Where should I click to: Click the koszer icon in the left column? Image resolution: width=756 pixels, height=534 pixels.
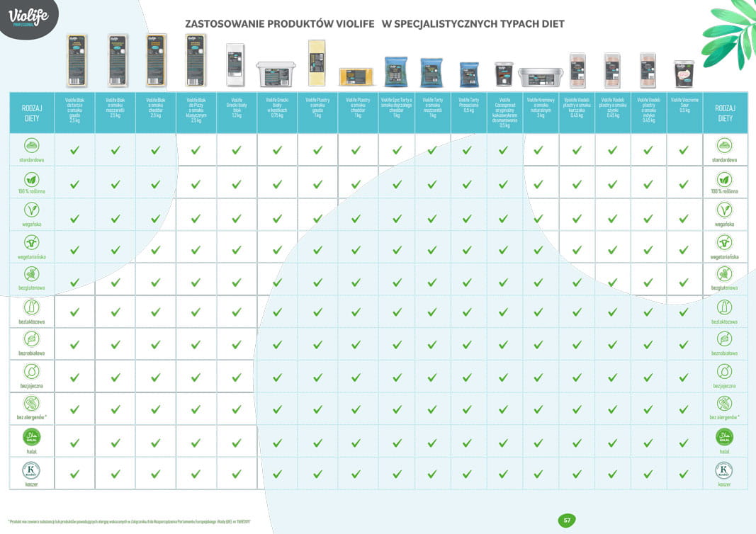pos(31,470)
